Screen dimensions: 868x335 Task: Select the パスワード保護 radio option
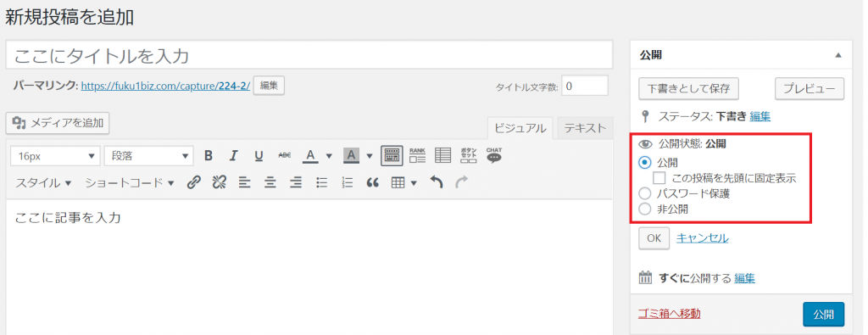pyautogui.click(x=644, y=194)
